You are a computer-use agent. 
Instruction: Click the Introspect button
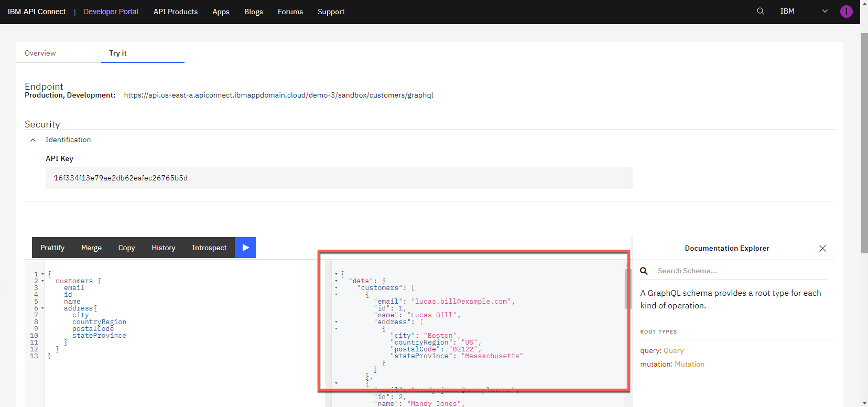coord(209,248)
